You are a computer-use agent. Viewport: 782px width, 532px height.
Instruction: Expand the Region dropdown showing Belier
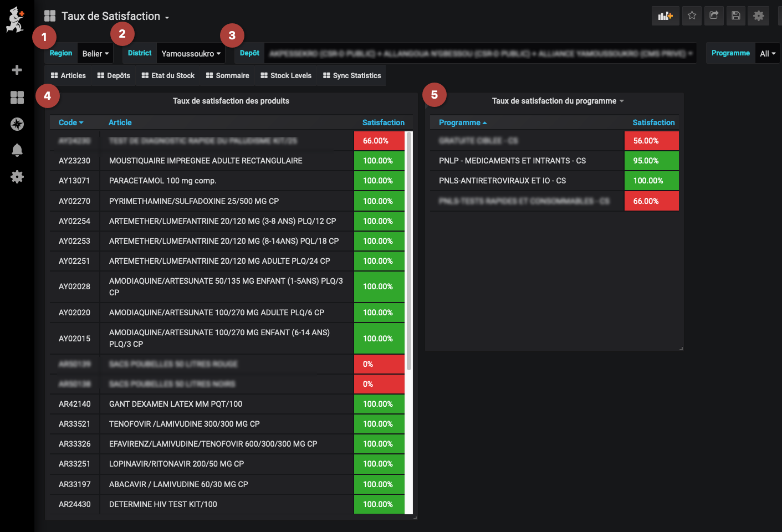coord(95,54)
